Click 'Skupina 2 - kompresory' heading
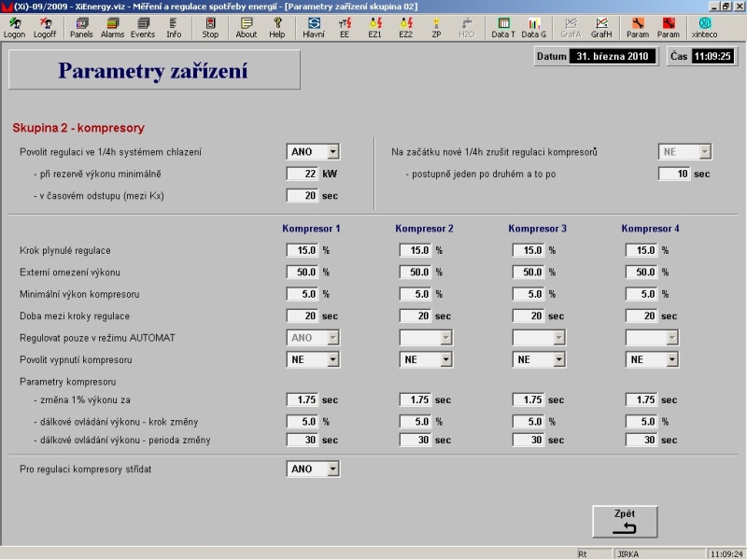The image size is (747, 560). (x=78, y=128)
